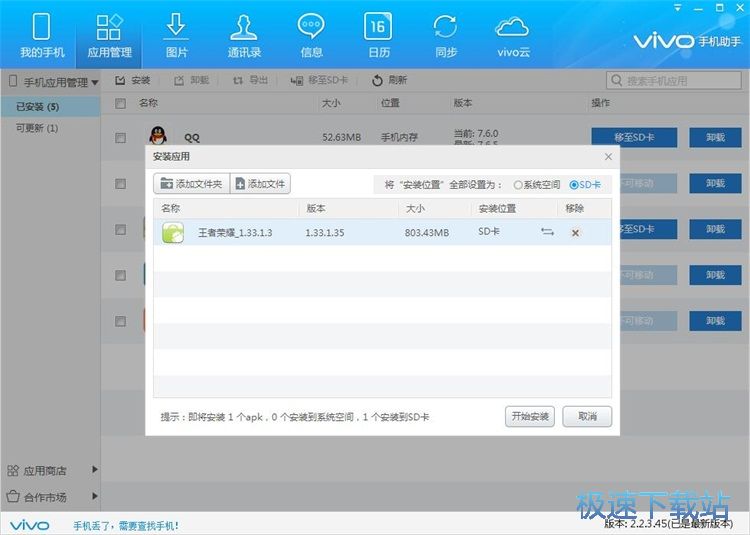This screenshot has width=750, height=535.
Task: Click the 添加文件夹 add folder button
Action: [192, 184]
